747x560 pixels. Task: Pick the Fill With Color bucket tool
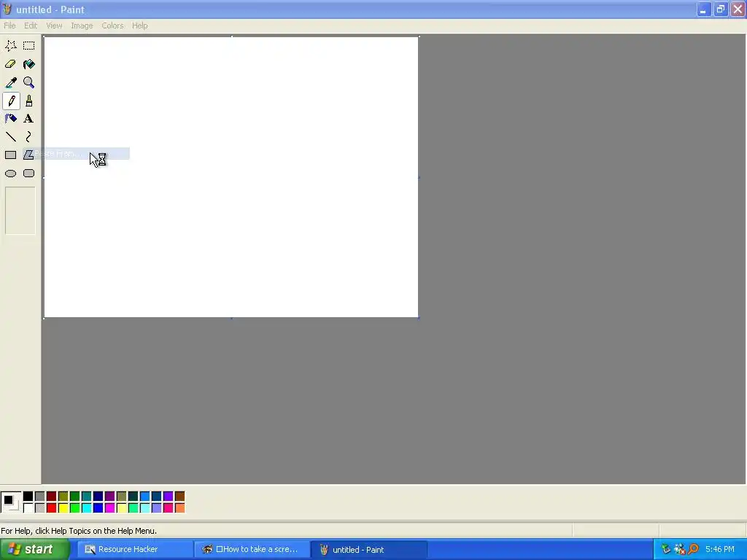(29, 64)
